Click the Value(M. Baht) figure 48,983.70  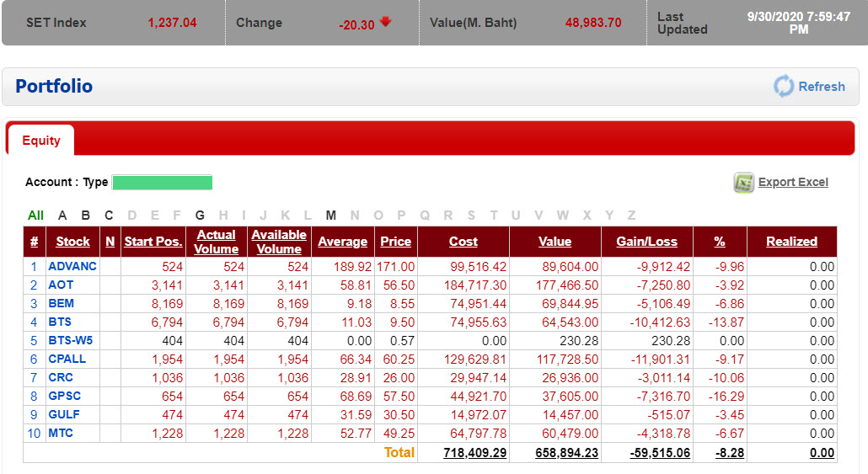coord(593,23)
